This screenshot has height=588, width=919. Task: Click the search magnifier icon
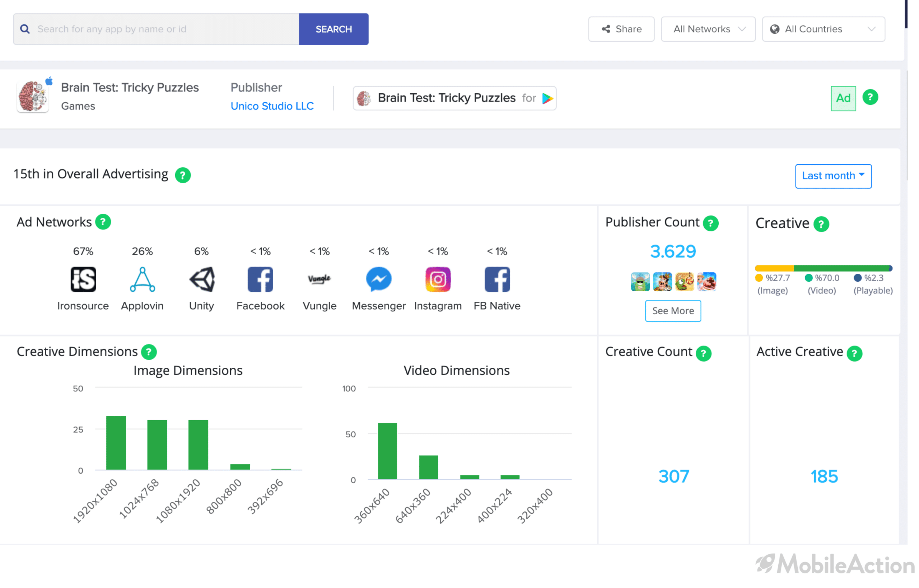click(25, 29)
